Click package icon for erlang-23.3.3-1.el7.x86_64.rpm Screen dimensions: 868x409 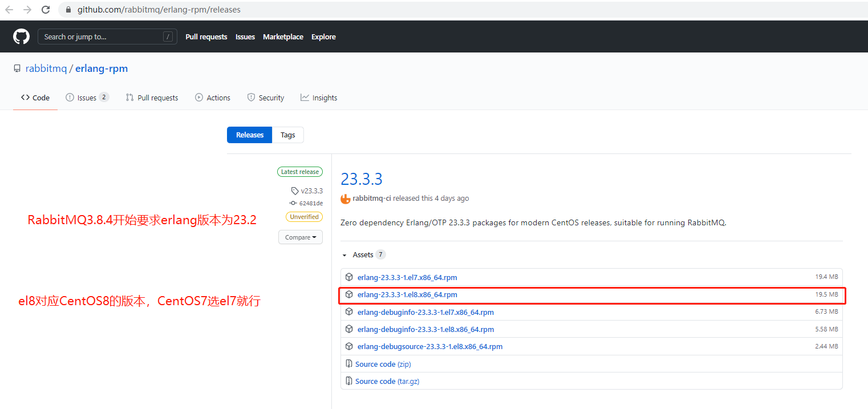point(349,277)
